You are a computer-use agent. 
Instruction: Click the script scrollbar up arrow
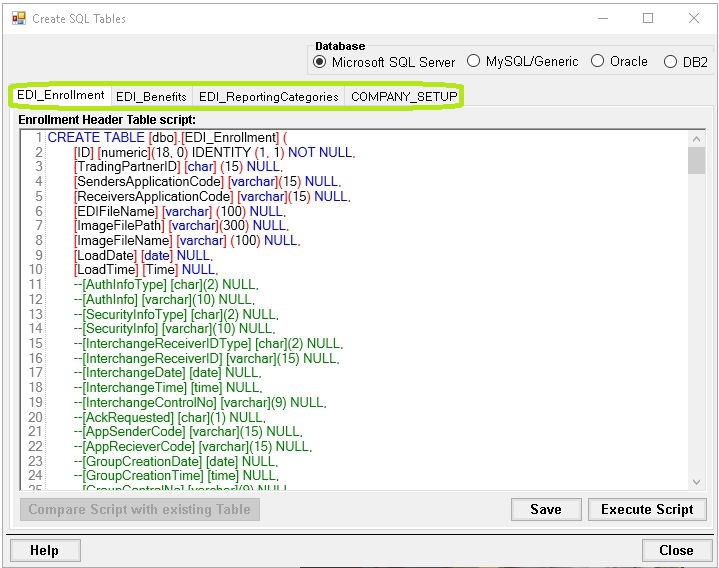pyautogui.click(x=697, y=139)
